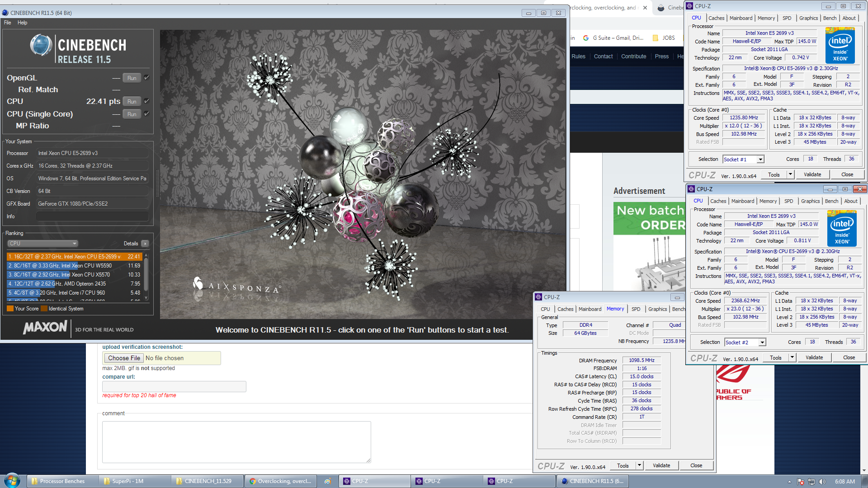Select the Xeon W5590 ranking row
868x488 pixels.
click(74, 266)
